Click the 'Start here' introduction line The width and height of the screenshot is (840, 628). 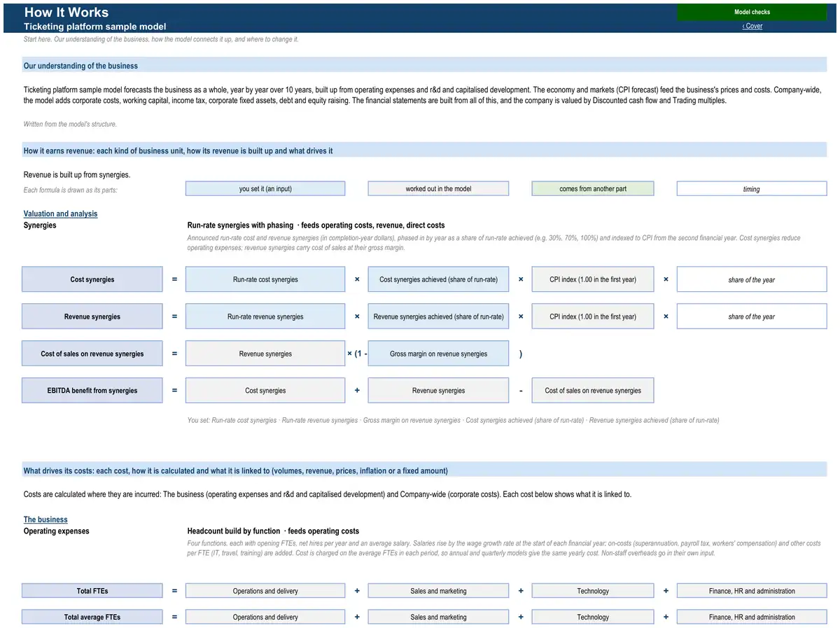161,39
